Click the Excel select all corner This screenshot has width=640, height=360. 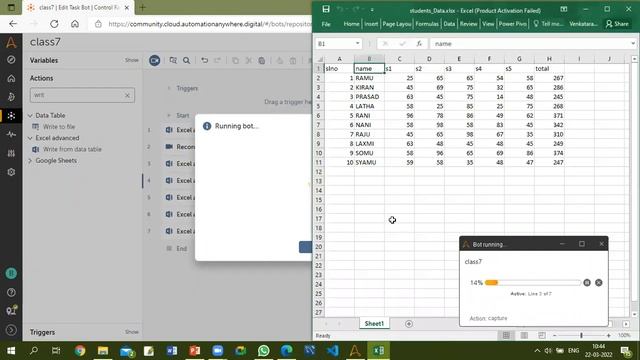pyautogui.click(x=320, y=59)
